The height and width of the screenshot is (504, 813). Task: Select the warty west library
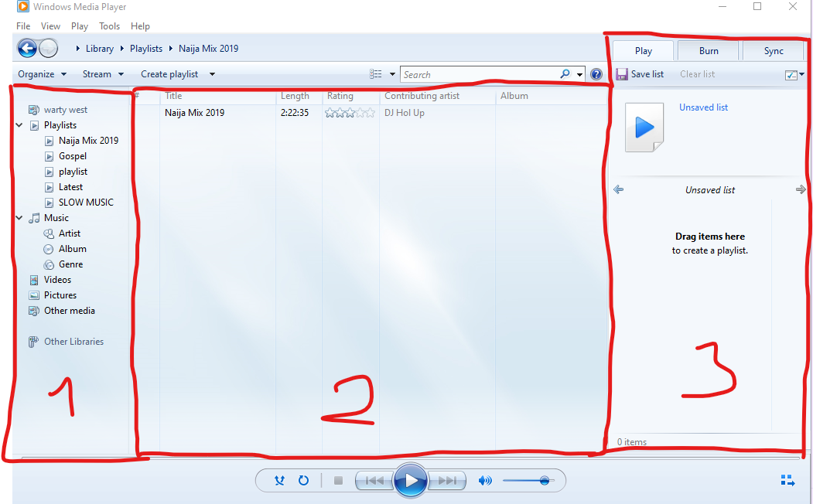tap(65, 110)
